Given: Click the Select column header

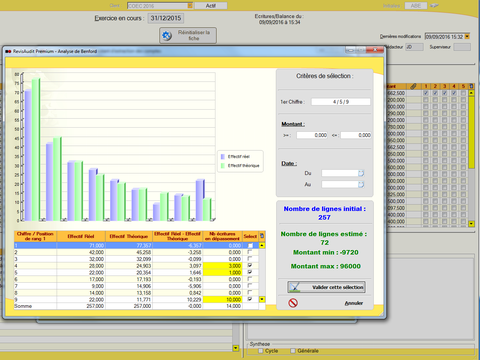Looking at the screenshot, I should coord(250,236).
